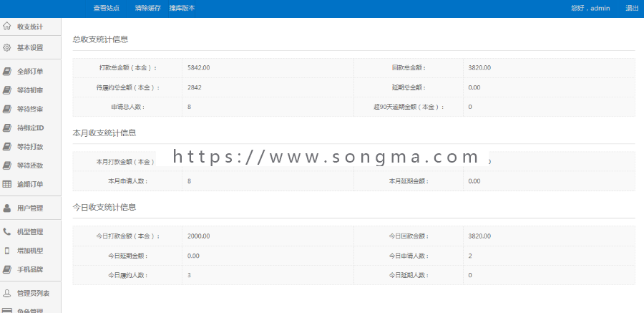
Task: Select the 0.00 value next to 延期总金额
Action: [474, 87]
